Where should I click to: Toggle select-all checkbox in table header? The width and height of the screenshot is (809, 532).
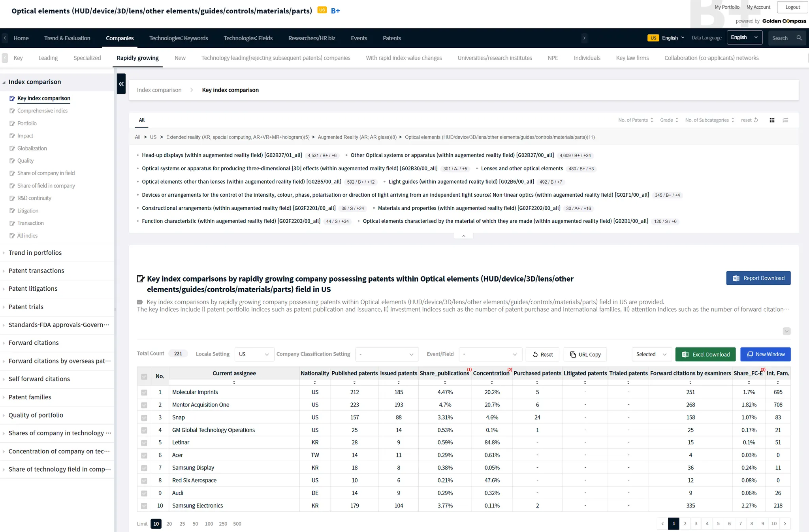[144, 376]
